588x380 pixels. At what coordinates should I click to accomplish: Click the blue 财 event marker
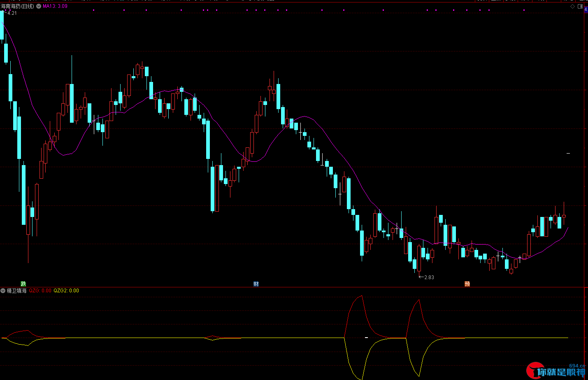click(x=256, y=284)
